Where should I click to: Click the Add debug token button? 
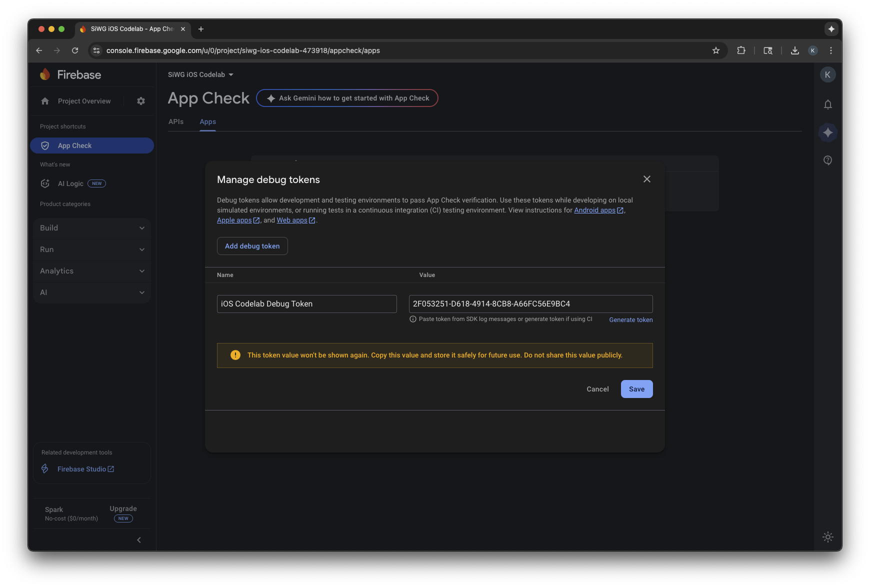pyautogui.click(x=252, y=246)
